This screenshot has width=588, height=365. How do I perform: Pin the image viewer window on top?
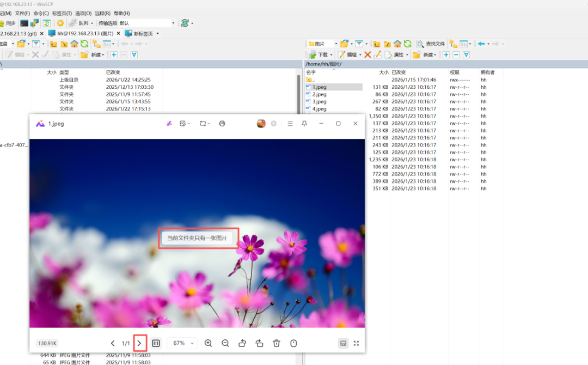click(x=304, y=124)
